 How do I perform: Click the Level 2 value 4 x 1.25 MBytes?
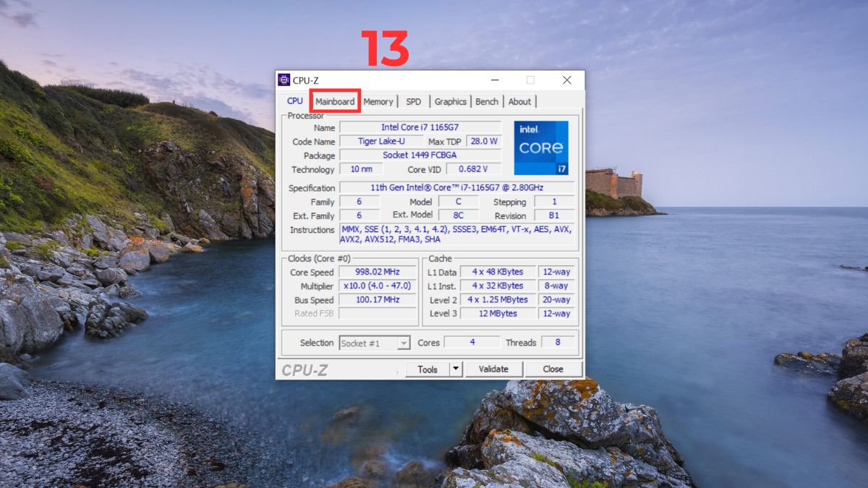[x=498, y=300]
